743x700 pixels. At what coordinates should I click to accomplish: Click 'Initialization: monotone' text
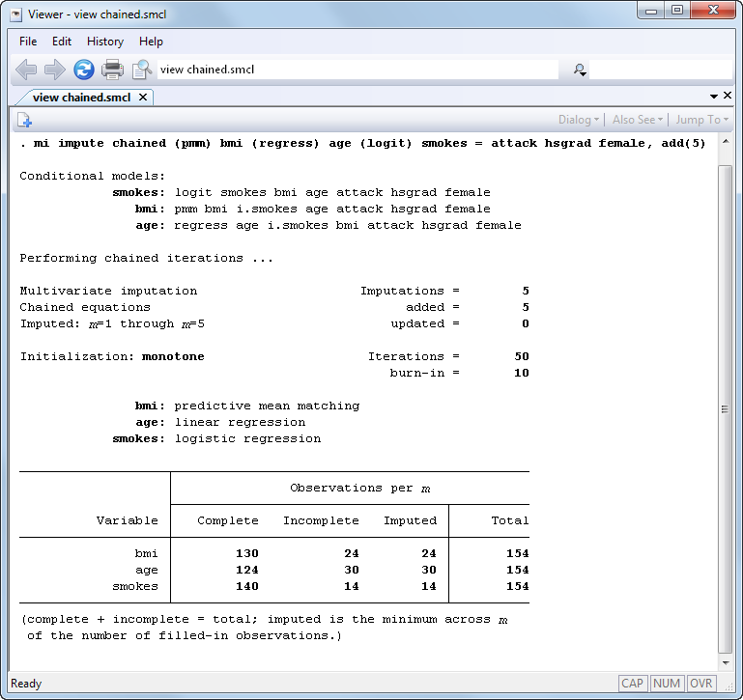[x=112, y=356]
